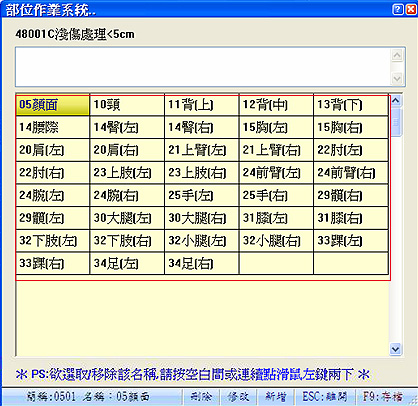Screen dimensions: 418x406
Task: Click inside the empty text area at top
Action: coord(202,67)
